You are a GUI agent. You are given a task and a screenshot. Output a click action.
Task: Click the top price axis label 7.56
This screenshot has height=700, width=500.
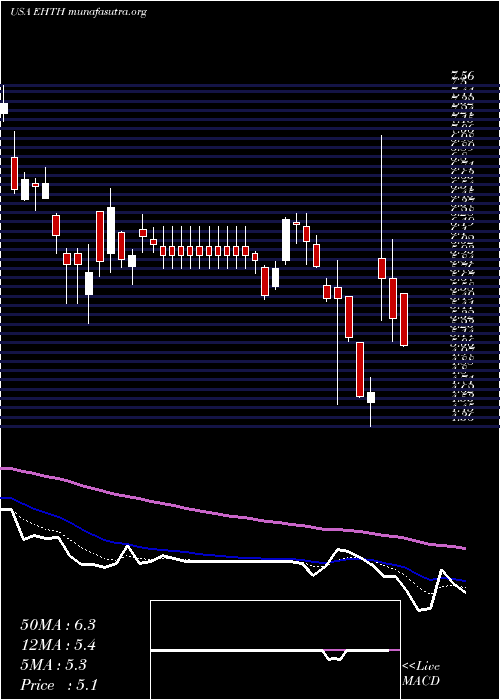click(462, 76)
